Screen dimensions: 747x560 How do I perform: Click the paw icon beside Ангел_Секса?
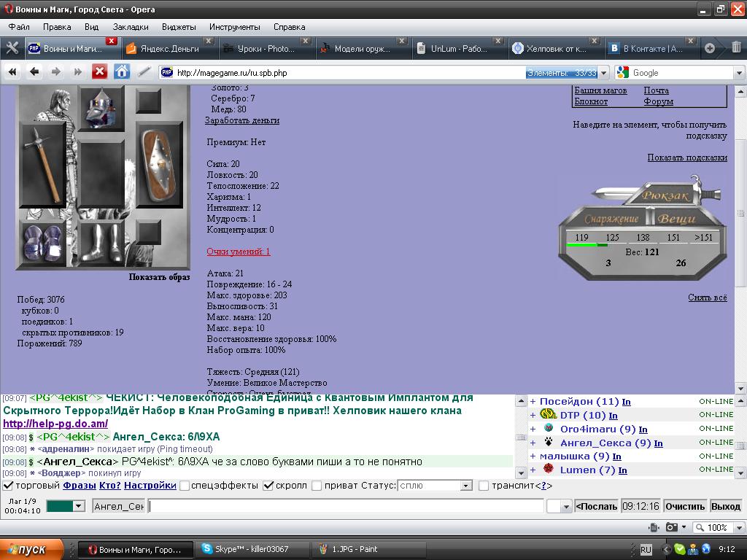click(549, 442)
